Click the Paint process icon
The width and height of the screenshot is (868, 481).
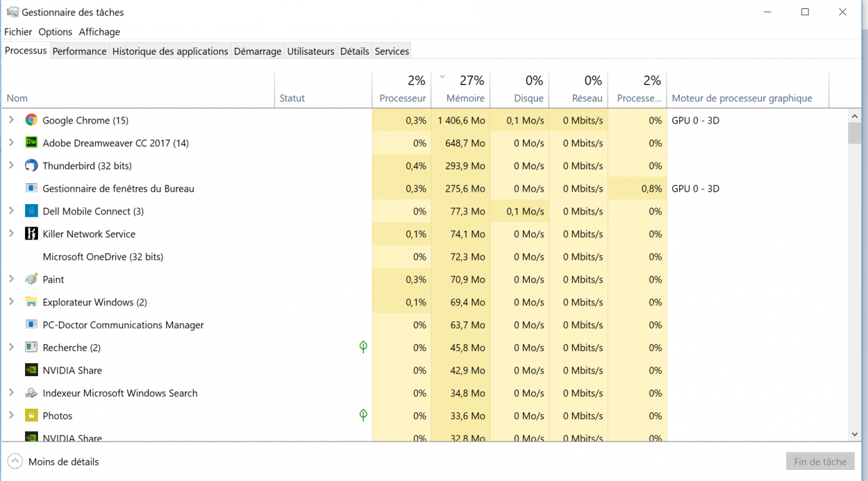click(x=31, y=279)
